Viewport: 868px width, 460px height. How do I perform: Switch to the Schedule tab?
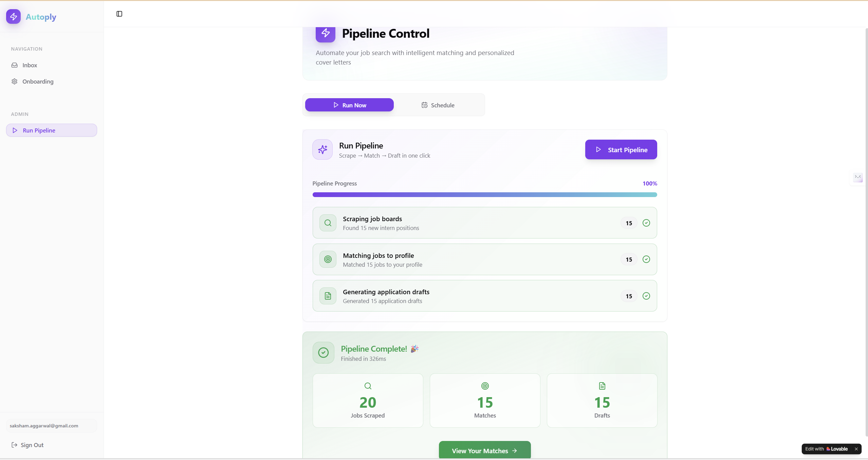pos(438,105)
